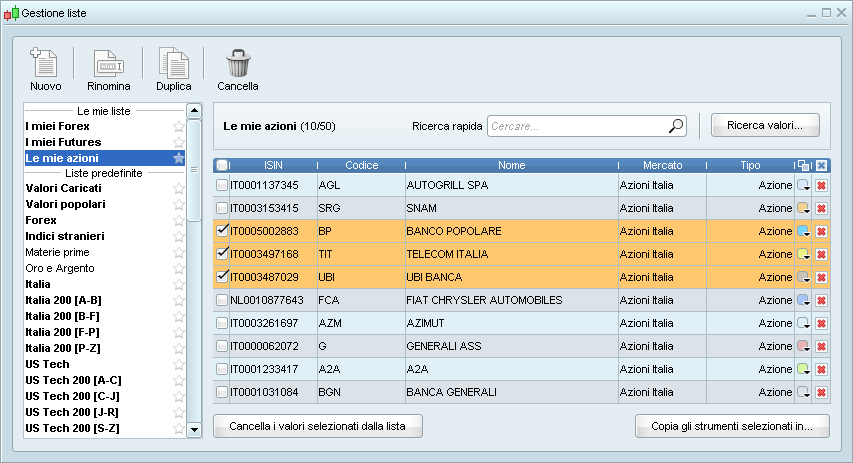Toggle the select-all checkbox in table header
853x463 pixels.
(x=222, y=165)
